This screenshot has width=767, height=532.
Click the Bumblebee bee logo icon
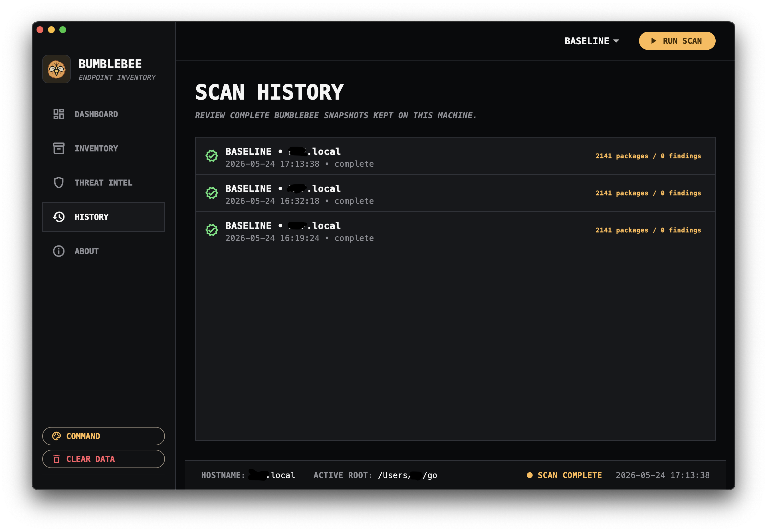(56, 69)
